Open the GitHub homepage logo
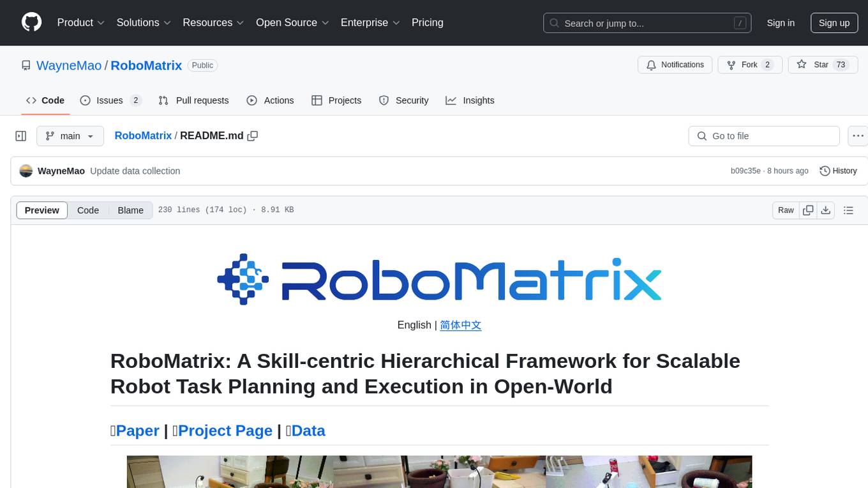 coord(31,22)
